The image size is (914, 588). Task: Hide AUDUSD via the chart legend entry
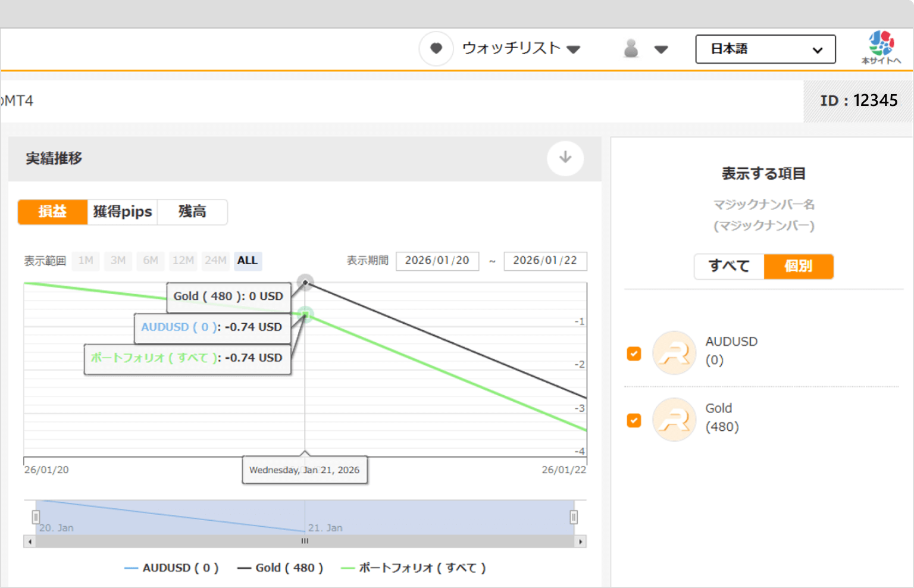[x=171, y=568]
